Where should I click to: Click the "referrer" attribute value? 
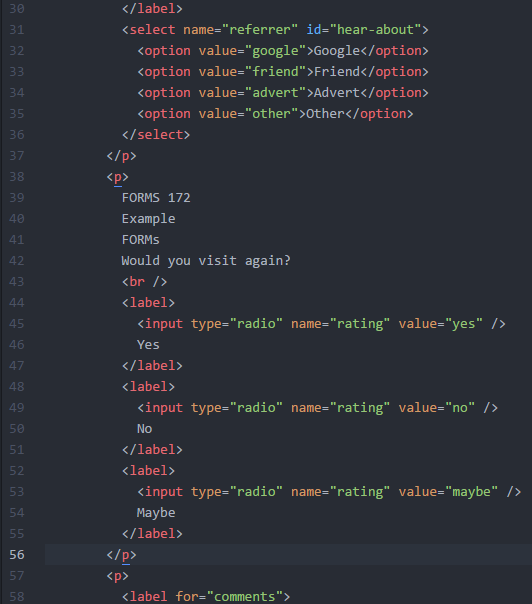[x=260, y=30]
